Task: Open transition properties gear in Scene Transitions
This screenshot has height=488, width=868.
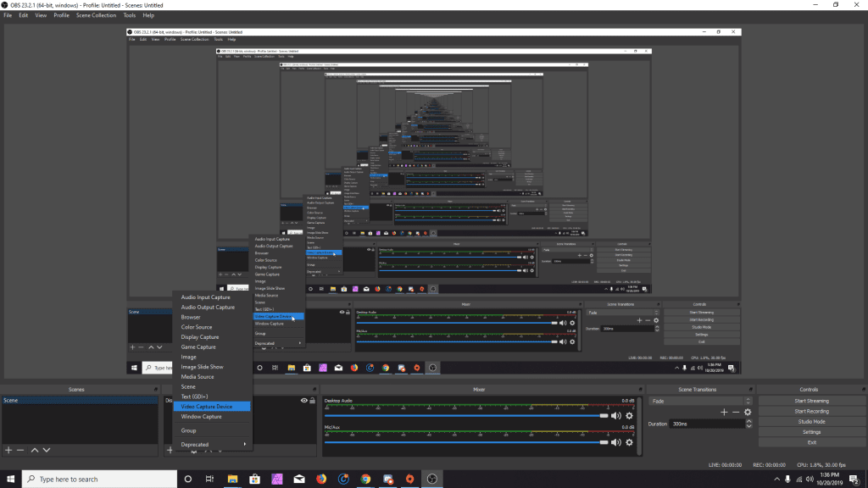Action: click(x=748, y=412)
